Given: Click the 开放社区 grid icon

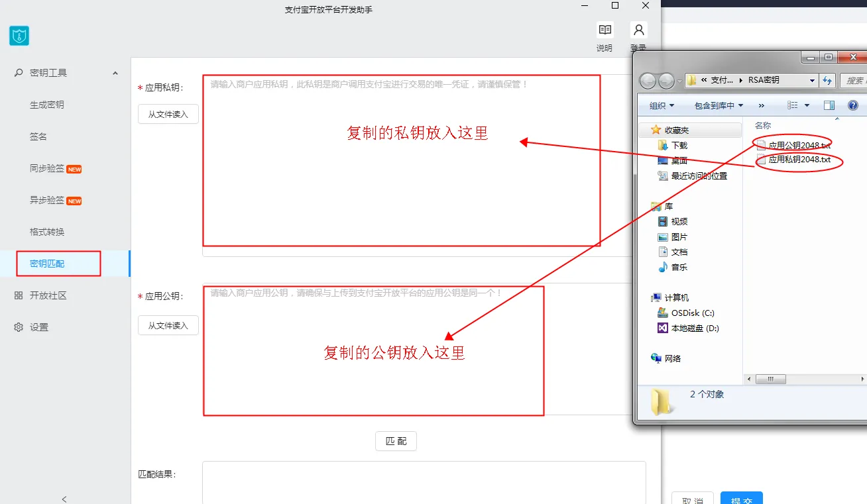Looking at the screenshot, I should coord(19,295).
